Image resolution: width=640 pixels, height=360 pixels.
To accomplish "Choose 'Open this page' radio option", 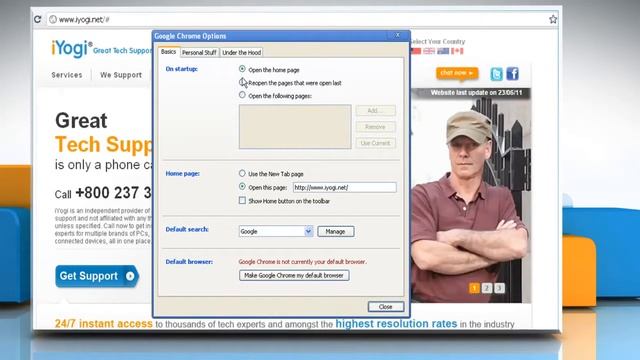I will click(242, 187).
